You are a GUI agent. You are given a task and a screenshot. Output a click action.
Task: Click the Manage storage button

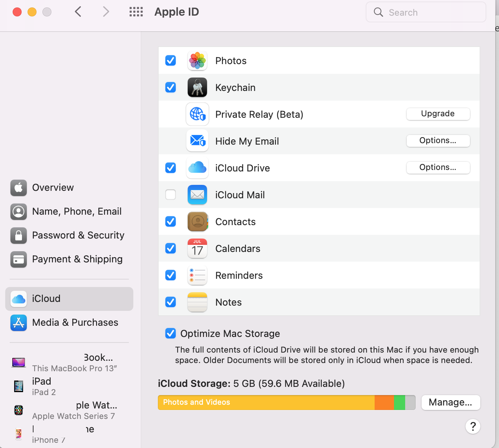click(x=451, y=403)
